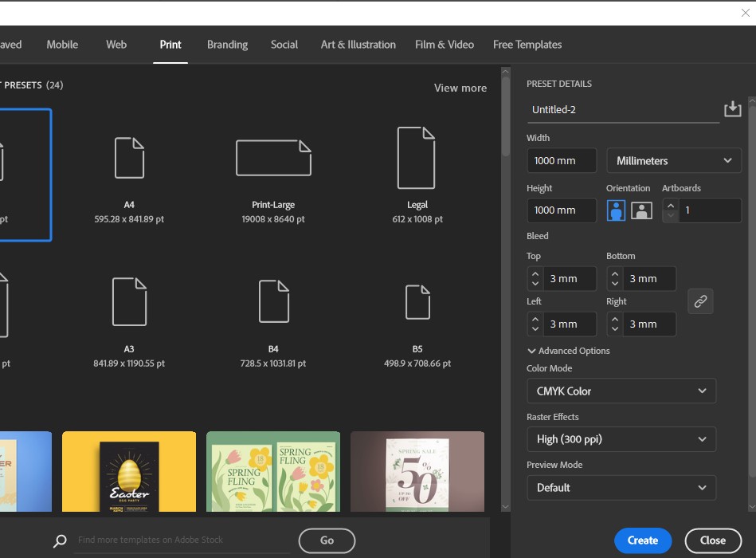Edit the Untitled-2 document name field
Screen dimensions: 756x558
coord(623,109)
